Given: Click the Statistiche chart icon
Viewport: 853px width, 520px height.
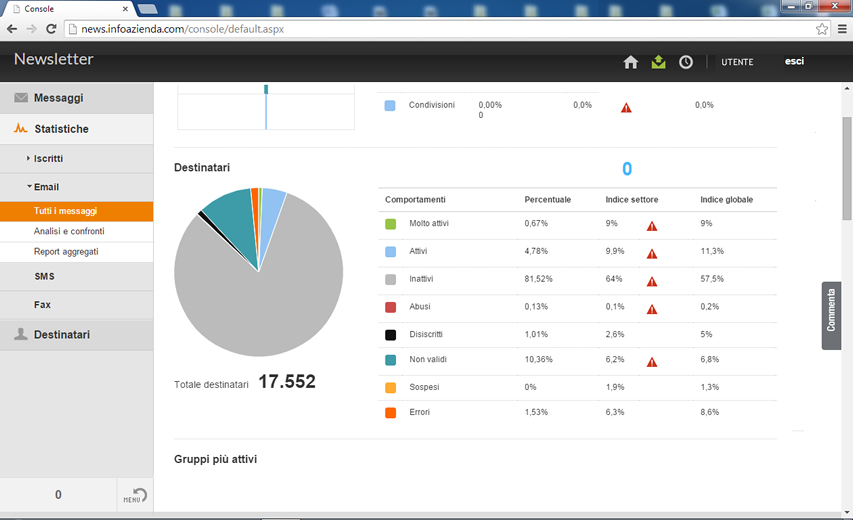Looking at the screenshot, I should point(21,128).
